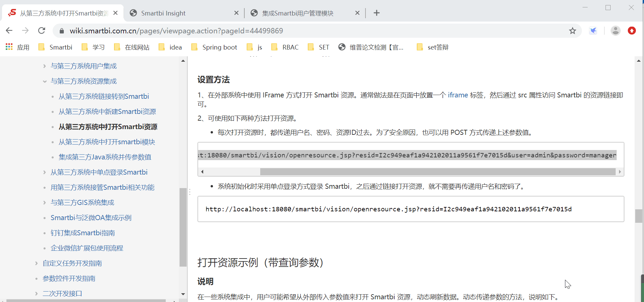Screen dimensions: 644x302
Task: Open 钉钉集成Smartbi指南 page
Action: tap(83, 233)
